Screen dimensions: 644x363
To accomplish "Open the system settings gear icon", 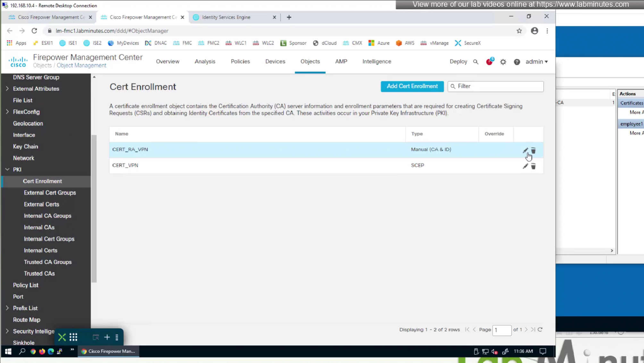I will pos(503,62).
